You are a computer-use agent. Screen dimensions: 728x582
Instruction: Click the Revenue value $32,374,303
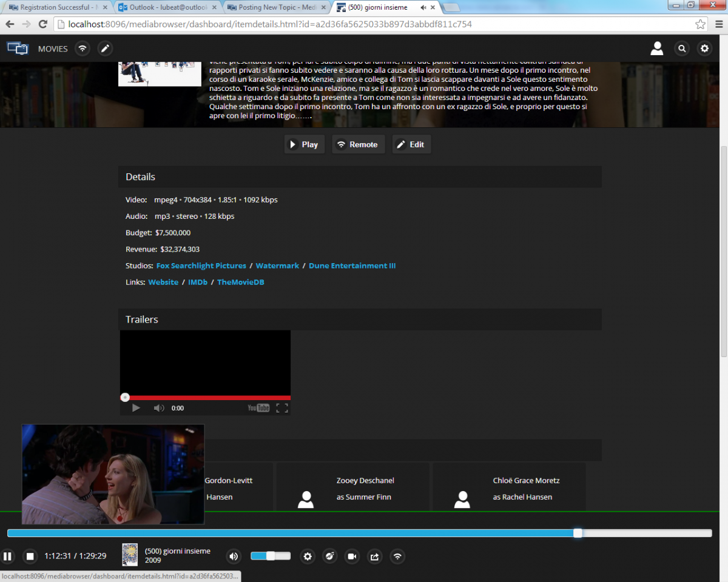180,249
